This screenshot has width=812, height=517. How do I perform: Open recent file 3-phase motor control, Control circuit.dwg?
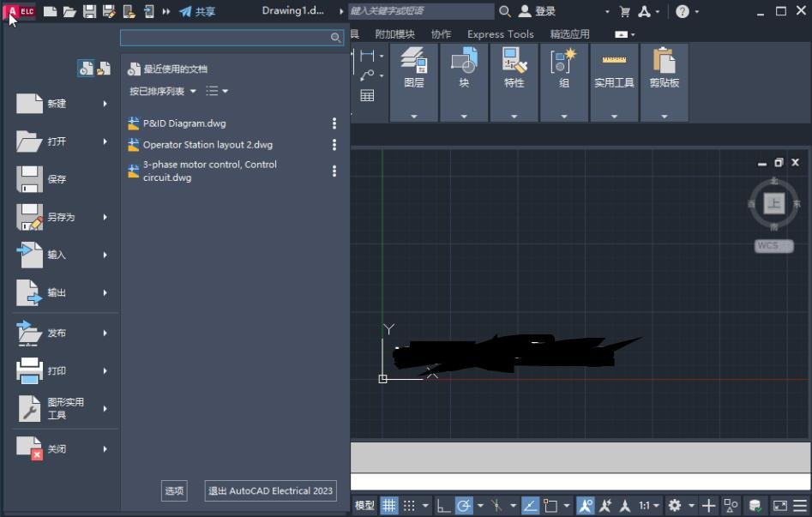point(210,171)
